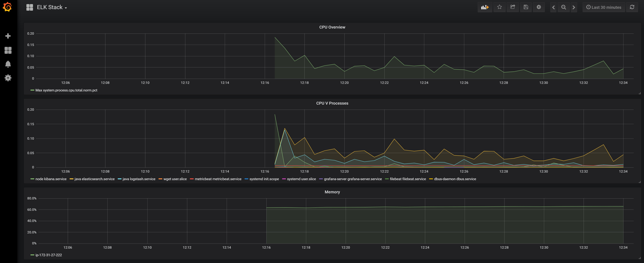Refresh the dashboard

tap(632, 7)
